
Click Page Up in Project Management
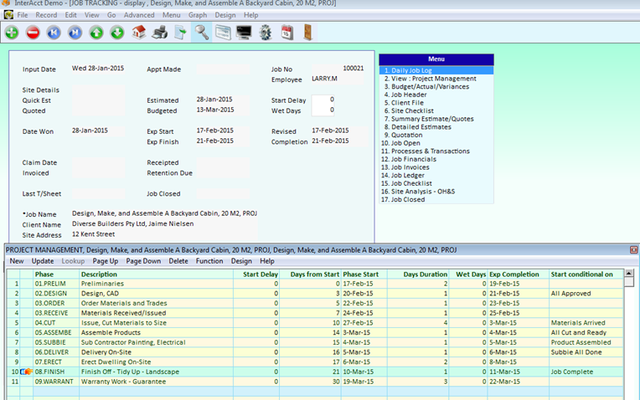[x=105, y=261]
